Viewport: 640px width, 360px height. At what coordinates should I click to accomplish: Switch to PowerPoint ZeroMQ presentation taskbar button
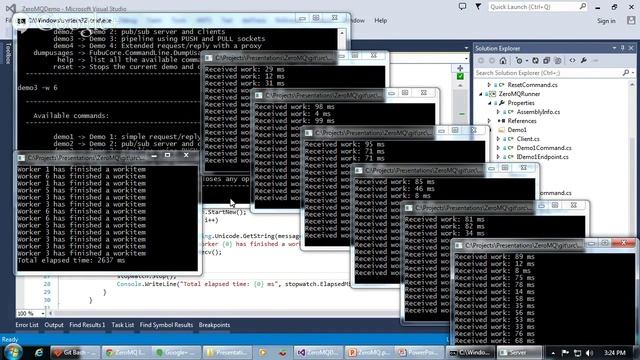point(369,352)
